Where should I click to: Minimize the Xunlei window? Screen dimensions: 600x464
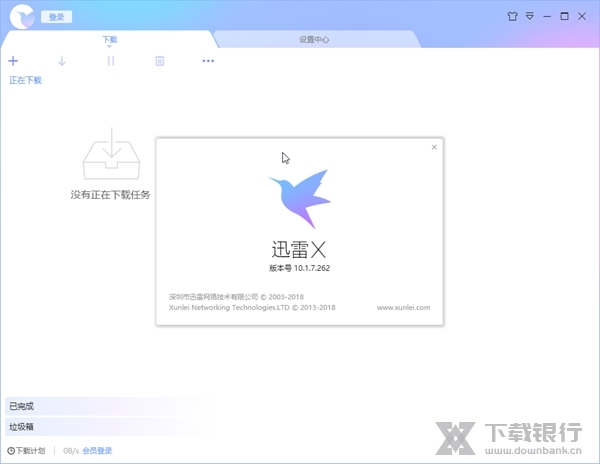tap(547, 16)
